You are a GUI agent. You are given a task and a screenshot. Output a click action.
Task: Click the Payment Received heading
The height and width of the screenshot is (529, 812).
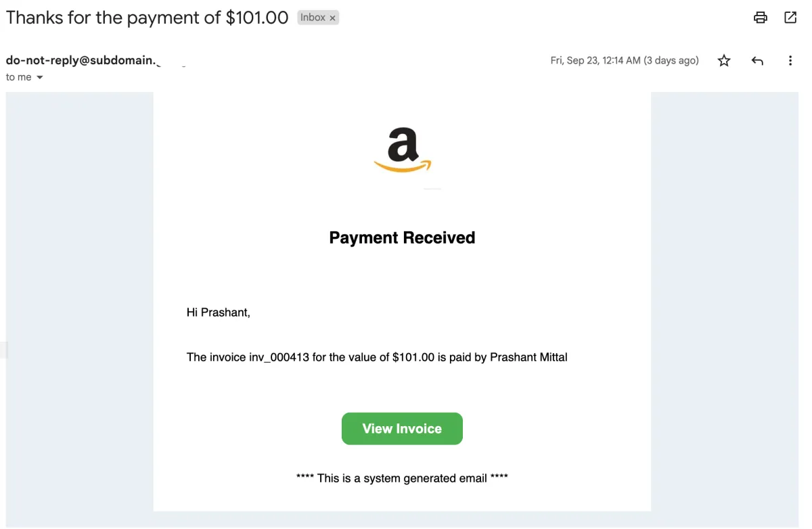[402, 238]
